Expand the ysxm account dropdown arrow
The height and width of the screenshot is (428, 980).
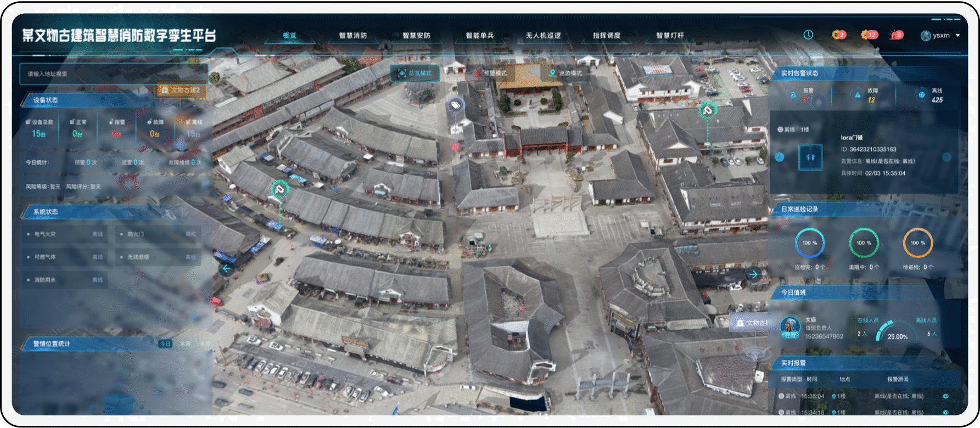point(958,35)
